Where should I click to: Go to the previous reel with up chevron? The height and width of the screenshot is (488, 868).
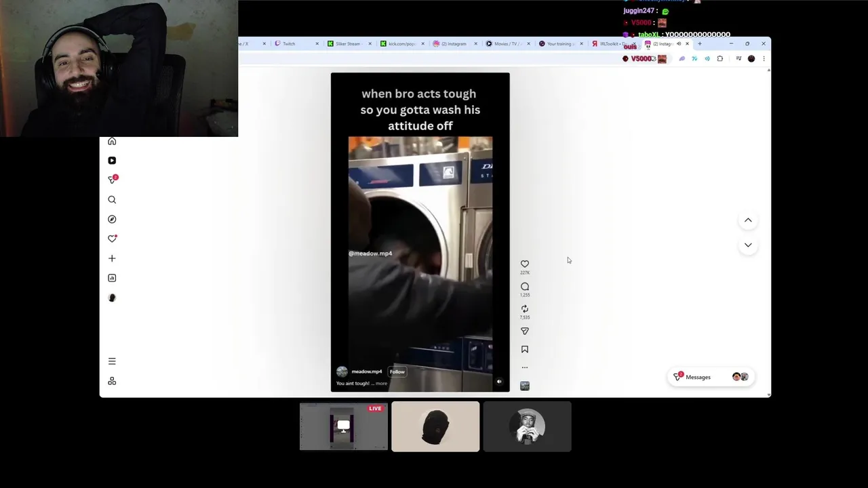pyautogui.click(x=748, y=220)
